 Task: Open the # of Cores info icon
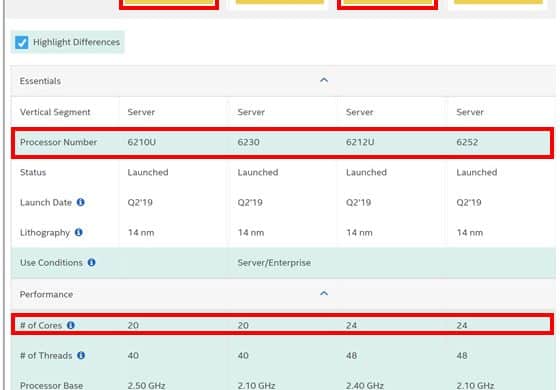[71, 325]
